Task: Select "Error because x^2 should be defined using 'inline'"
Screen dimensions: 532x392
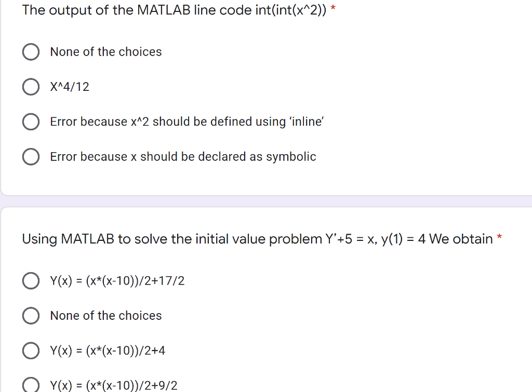Action: 31,121
